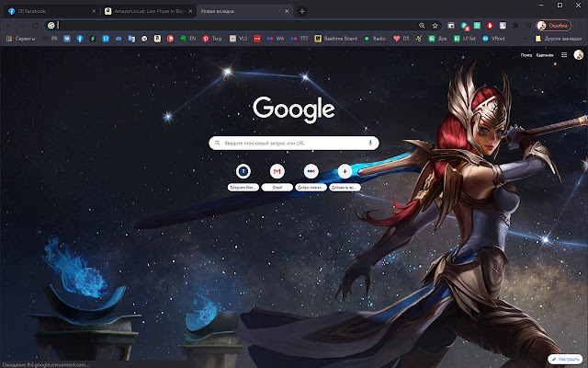Click the Настроить customize button

(x=566, y=360)
